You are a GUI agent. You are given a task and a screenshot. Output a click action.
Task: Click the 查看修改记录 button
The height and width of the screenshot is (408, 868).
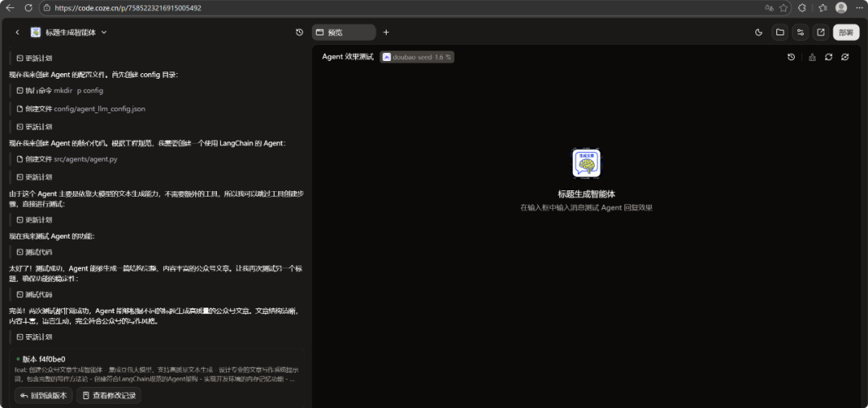coord(108,395)
